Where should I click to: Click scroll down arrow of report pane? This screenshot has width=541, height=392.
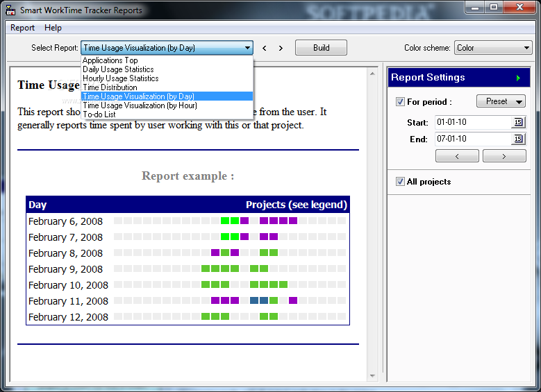[372, 376]
